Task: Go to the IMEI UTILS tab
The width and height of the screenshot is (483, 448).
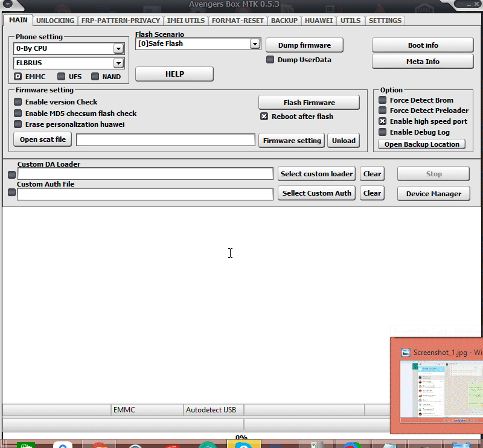Action: 186,21
